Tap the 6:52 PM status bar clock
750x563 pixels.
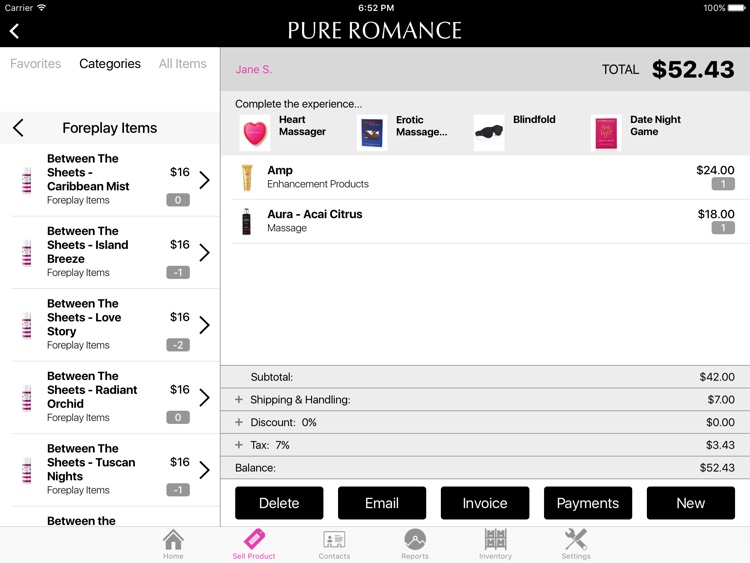(x=376, y=8)
